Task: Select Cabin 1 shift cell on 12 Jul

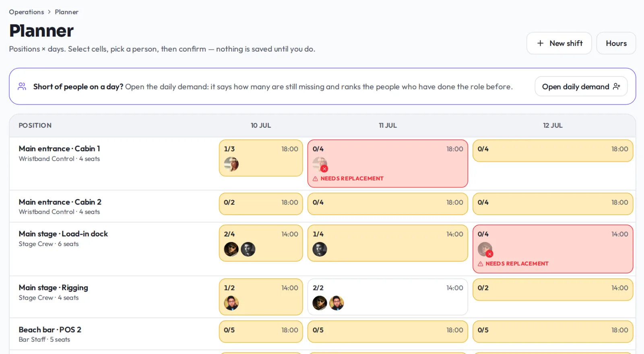Action: tap(553, 151)
